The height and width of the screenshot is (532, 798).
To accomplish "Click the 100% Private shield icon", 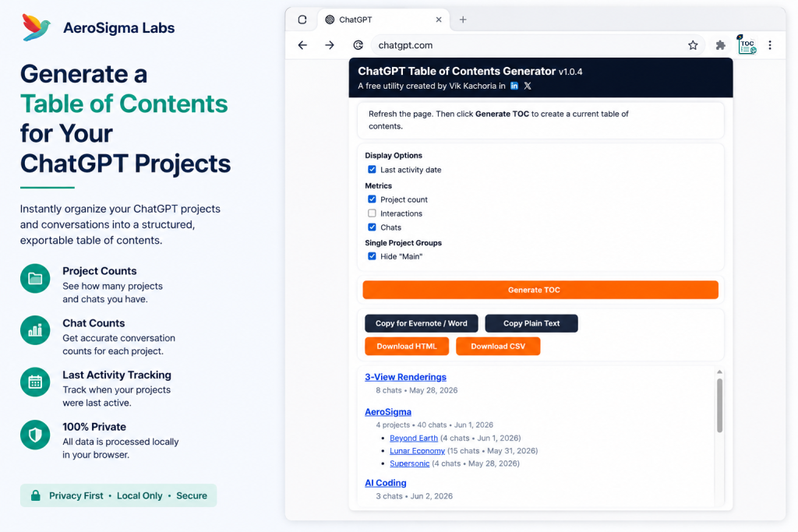I will 35,435.
